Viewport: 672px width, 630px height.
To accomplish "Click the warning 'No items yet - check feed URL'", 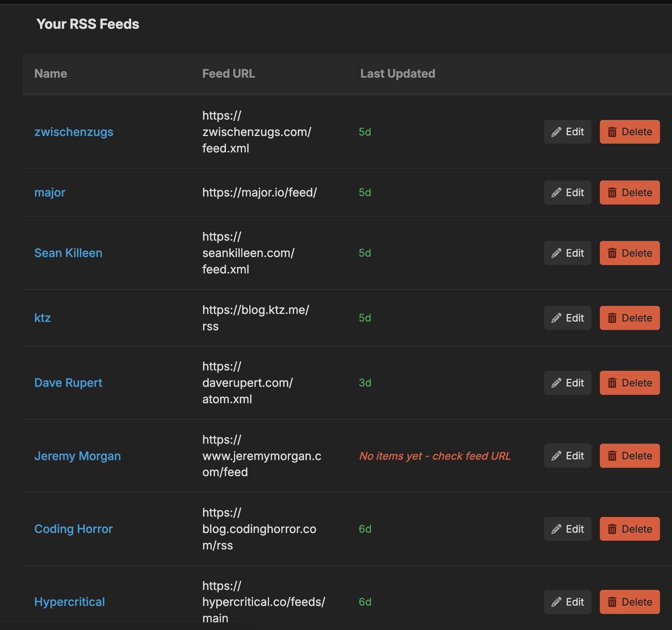I will (x=435, y=455).
